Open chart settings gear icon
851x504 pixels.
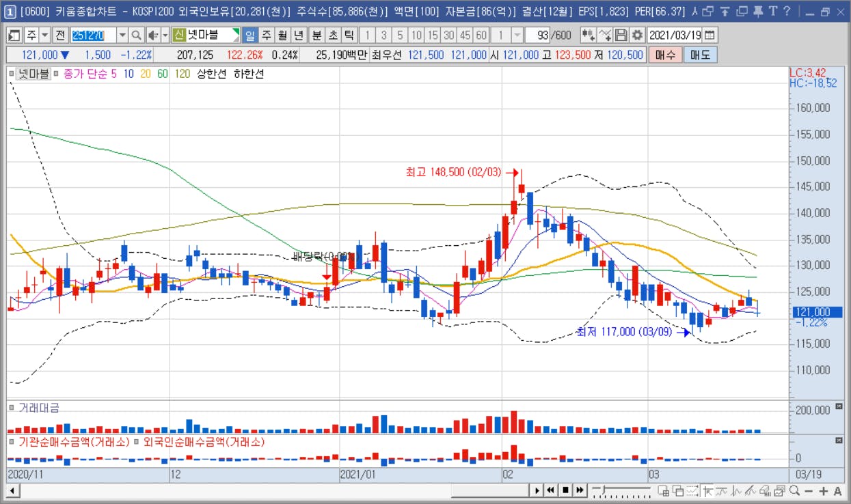point(637,36)
